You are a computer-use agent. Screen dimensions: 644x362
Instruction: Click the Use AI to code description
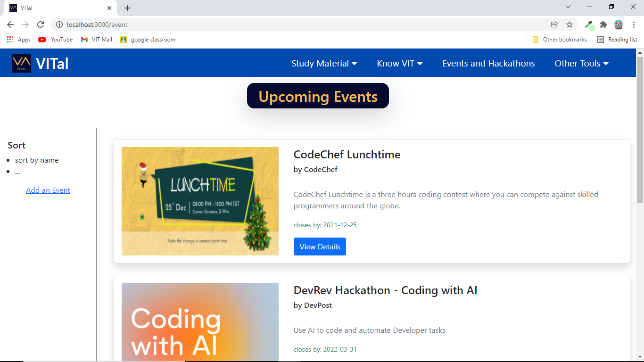point(369,330)
